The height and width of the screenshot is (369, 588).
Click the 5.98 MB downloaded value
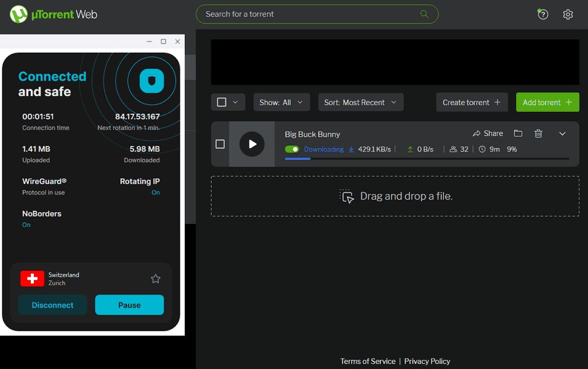point(144,149)
